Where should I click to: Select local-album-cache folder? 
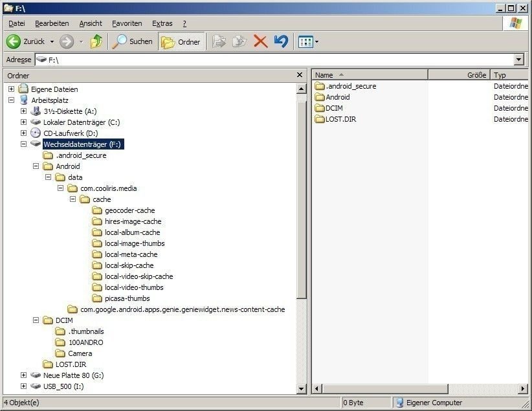pos(126,232)
